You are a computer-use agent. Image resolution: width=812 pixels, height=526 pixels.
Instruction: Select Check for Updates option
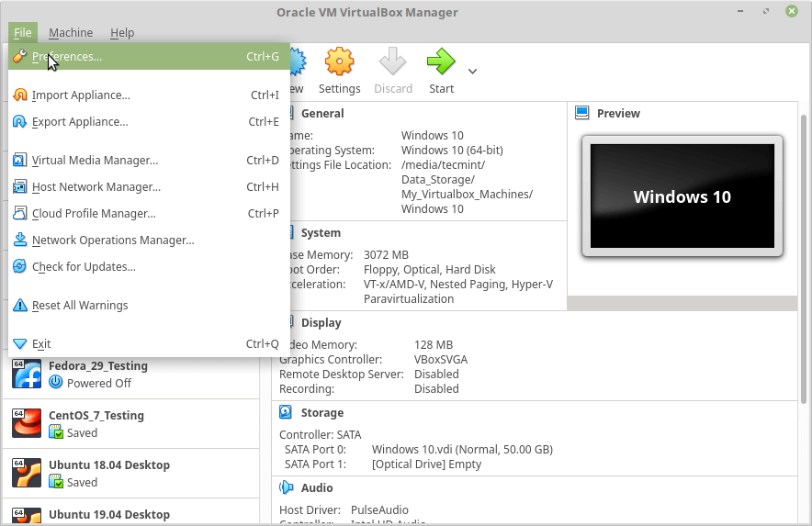pyautogui.click(x=84, y=267)
